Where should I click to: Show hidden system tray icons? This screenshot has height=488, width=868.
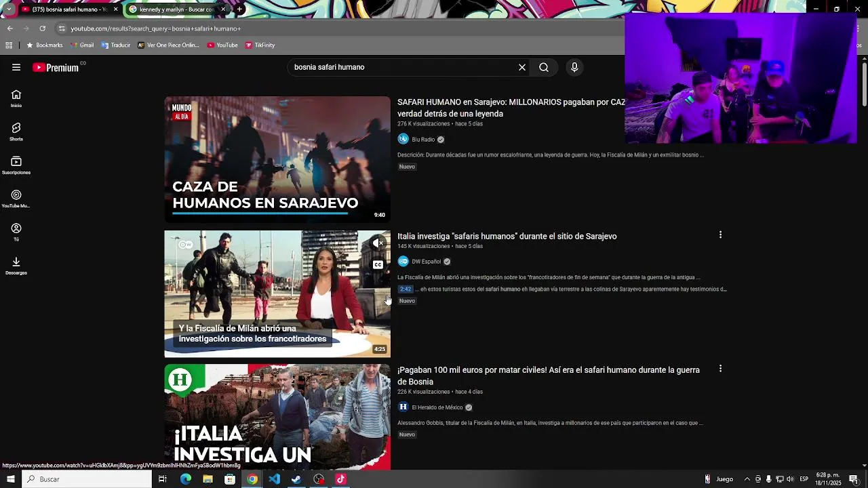(747, 479)
